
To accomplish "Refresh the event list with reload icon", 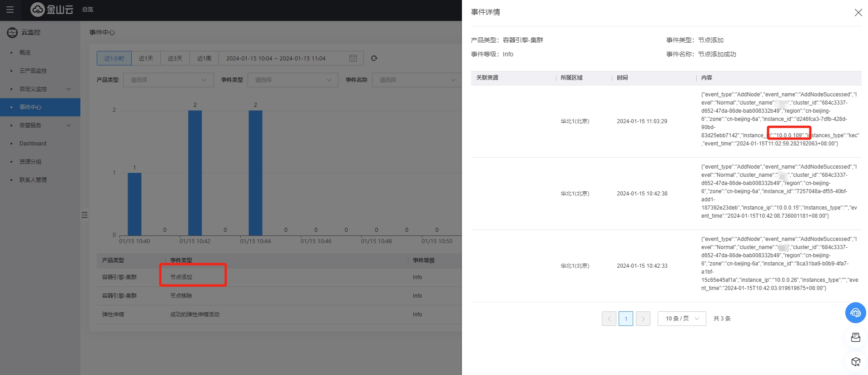I will 374,58.
